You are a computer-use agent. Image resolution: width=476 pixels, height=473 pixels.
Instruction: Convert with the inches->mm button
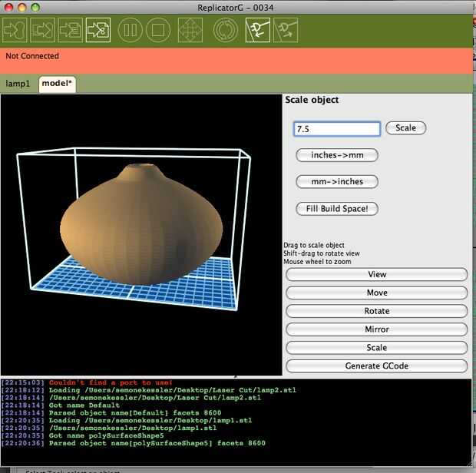pyautogui.click(x=337, y=155)
